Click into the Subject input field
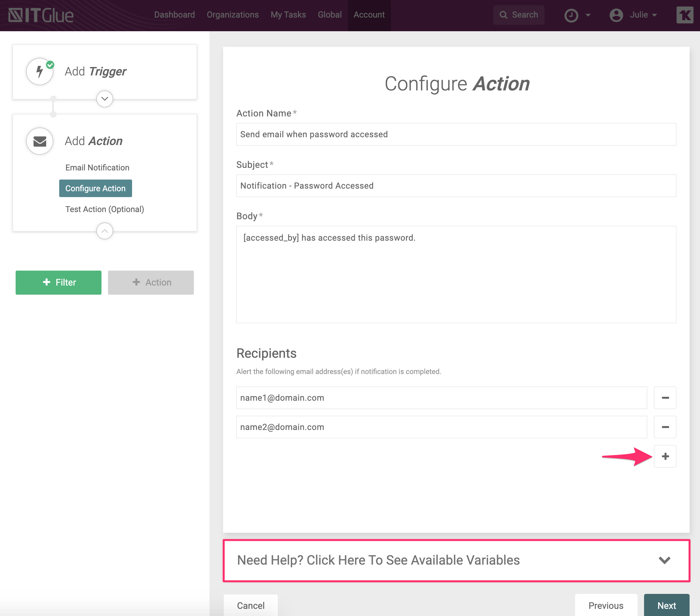 click(456, 186)
